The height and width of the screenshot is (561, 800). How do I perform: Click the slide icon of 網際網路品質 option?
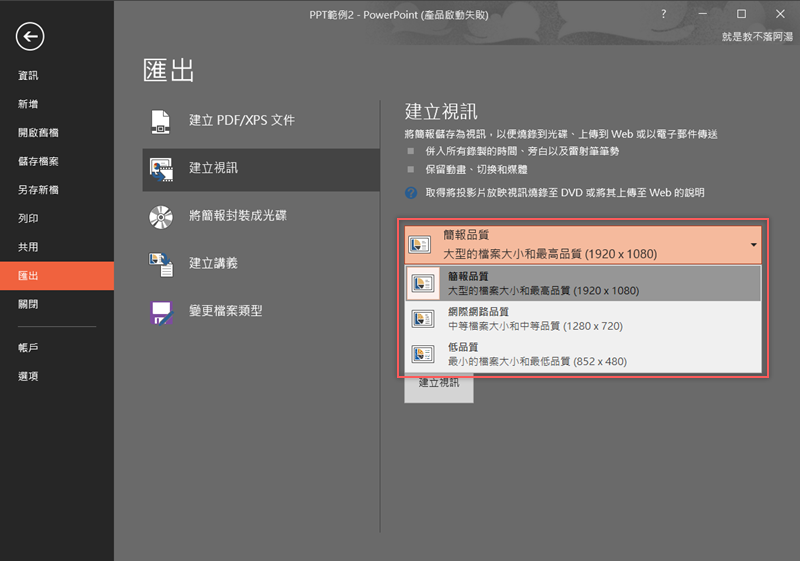pyautogui.click(x=423, y=319)
